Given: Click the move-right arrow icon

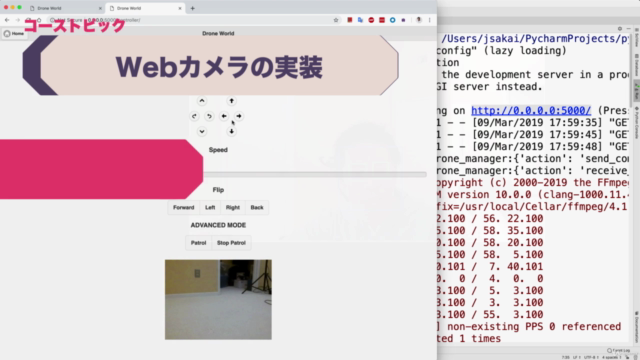Looking at the screenshot, I should (x=239, y=116).
